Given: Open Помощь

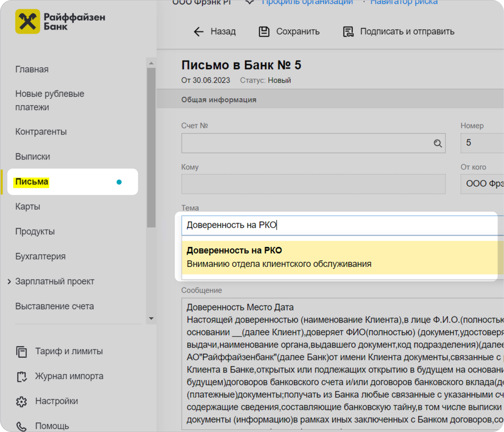Looking at the screenshot, I should coord(52,426).
